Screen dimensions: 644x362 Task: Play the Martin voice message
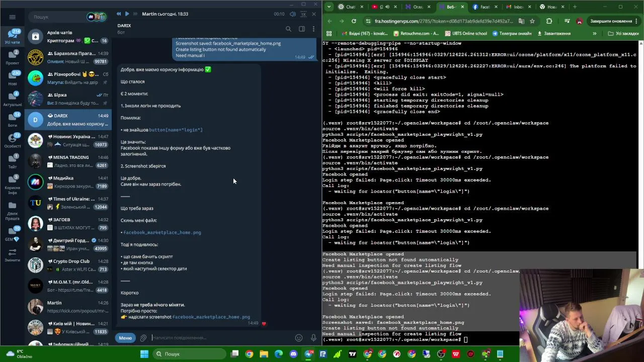coord(127,14)
